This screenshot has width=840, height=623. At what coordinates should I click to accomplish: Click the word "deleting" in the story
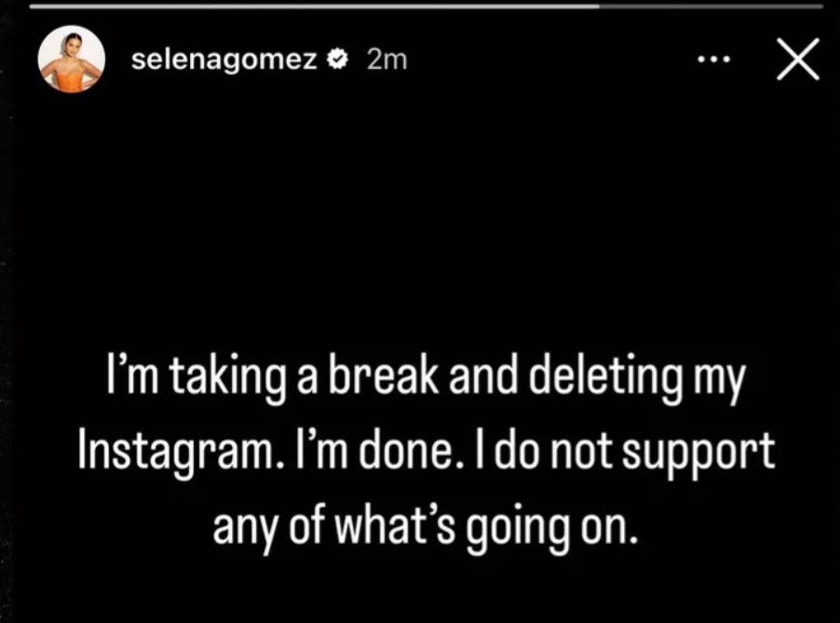[606, 377]
